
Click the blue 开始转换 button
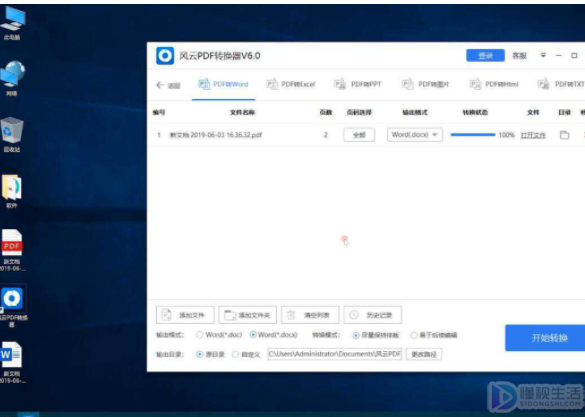pos(545,338)
